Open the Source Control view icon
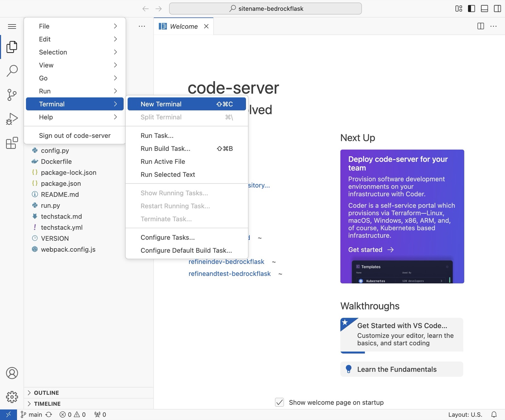Screen dimensions: 505x420 12,95
